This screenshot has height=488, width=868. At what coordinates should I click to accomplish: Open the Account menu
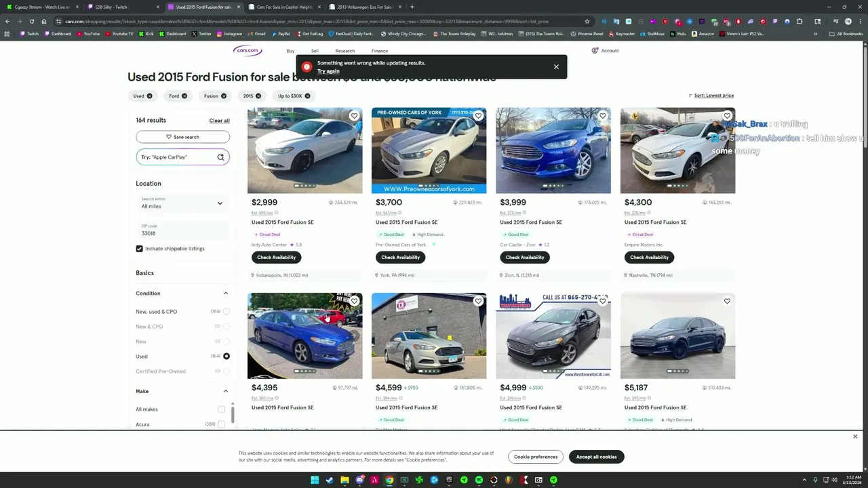(x=605, y=51)
